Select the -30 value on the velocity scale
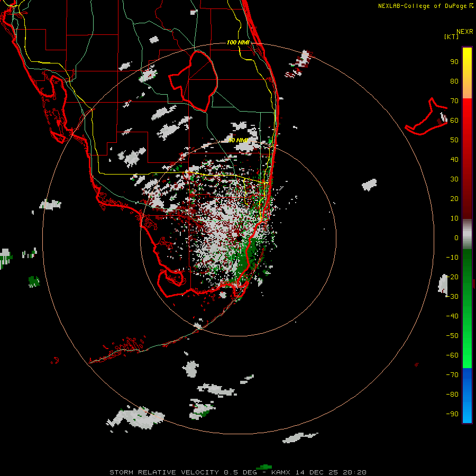Viewport: 476px width, 476px height. point(452,297)
